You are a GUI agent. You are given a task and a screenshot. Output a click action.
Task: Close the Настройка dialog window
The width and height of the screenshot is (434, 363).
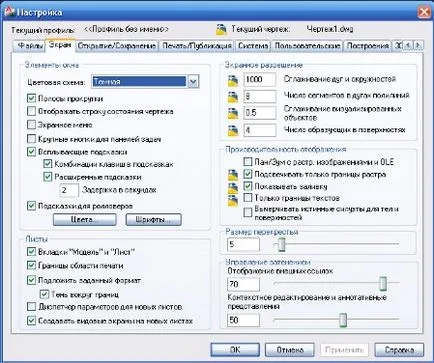(x=424, y=13)
